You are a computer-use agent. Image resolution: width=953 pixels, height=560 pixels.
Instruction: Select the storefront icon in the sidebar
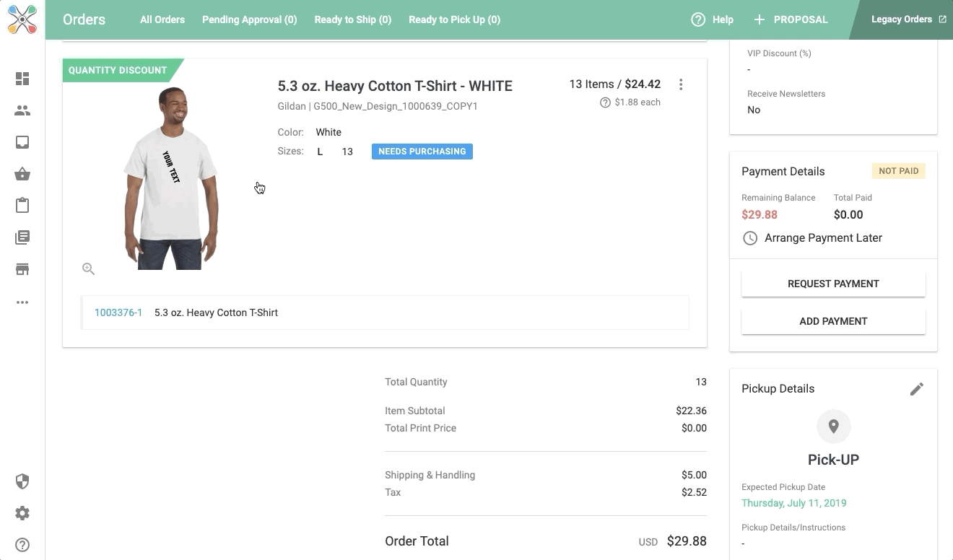coord(22,268)
